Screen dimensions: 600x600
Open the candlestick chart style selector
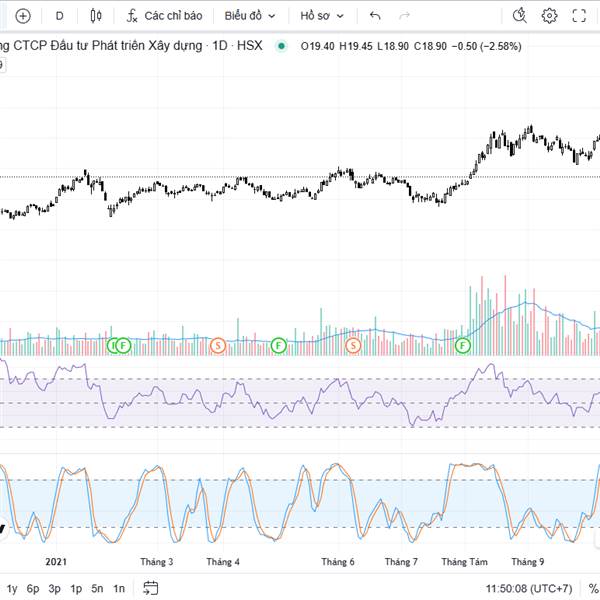pos(96,16)
